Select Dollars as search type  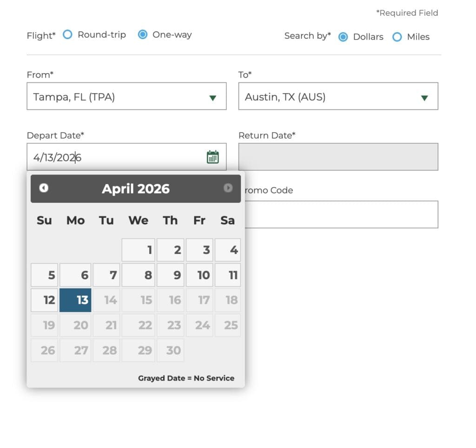click(343, 36)
